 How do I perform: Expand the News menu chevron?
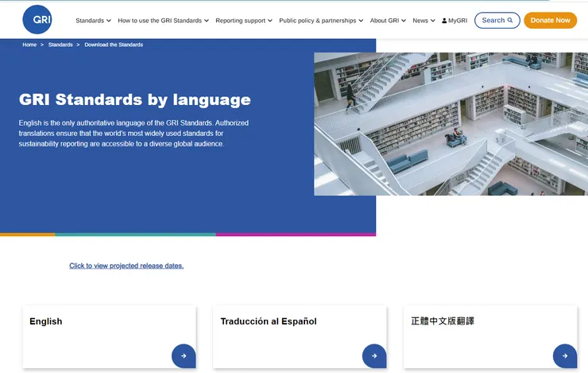[x=433, y=21]
